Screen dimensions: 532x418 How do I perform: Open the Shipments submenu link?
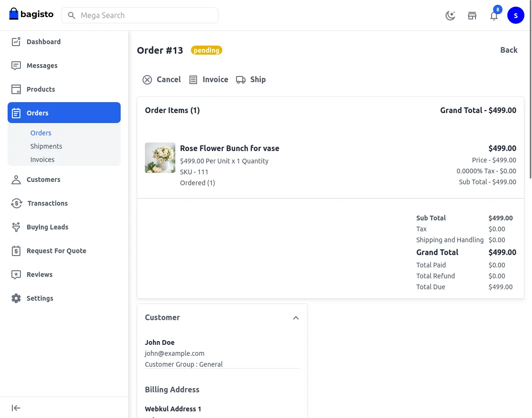click(x=46, y=146)
